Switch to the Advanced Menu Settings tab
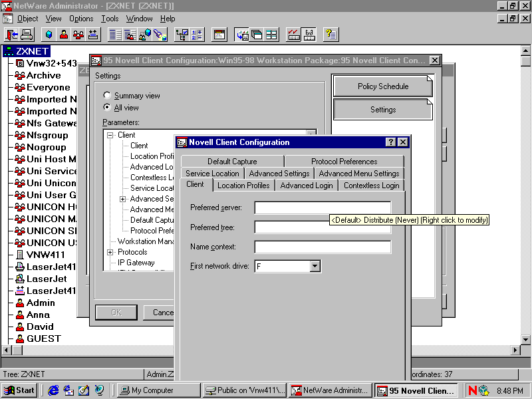The image size is (532, 399). 359,174
